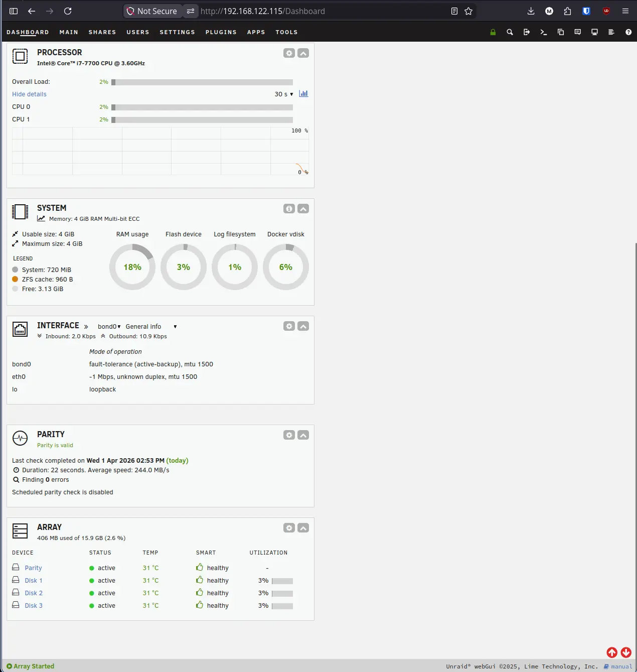The width and height of the screenshot is (637, 672).
Task: Open the browser downloads icon
Action: [x=531, y=11]
